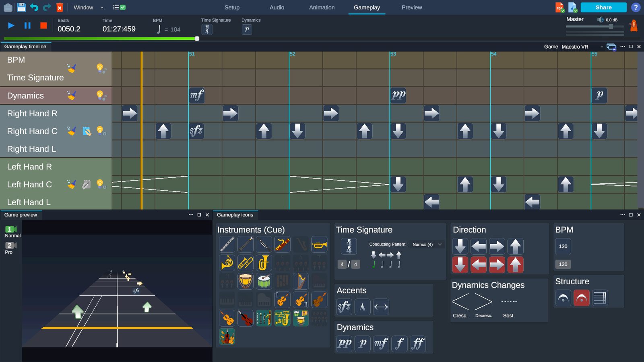Open the Gameplay timeline panel options menu
Viewport: 644px width, 362px height.
click(x=623, y=47)
